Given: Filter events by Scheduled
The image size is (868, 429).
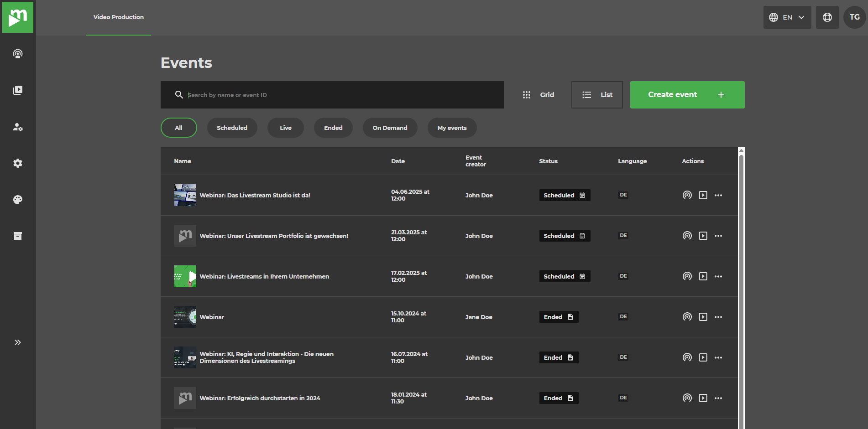Looking at the screenshot, I should tap(232, 128).
